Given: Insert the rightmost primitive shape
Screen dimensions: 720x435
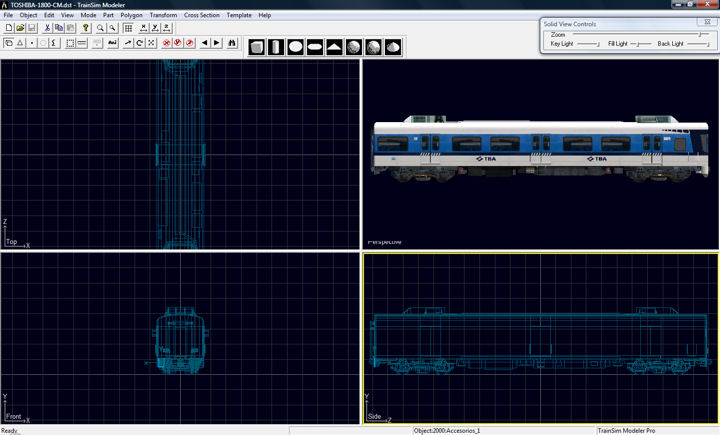Looking at the screenshot, I should [x=392, y=47].
